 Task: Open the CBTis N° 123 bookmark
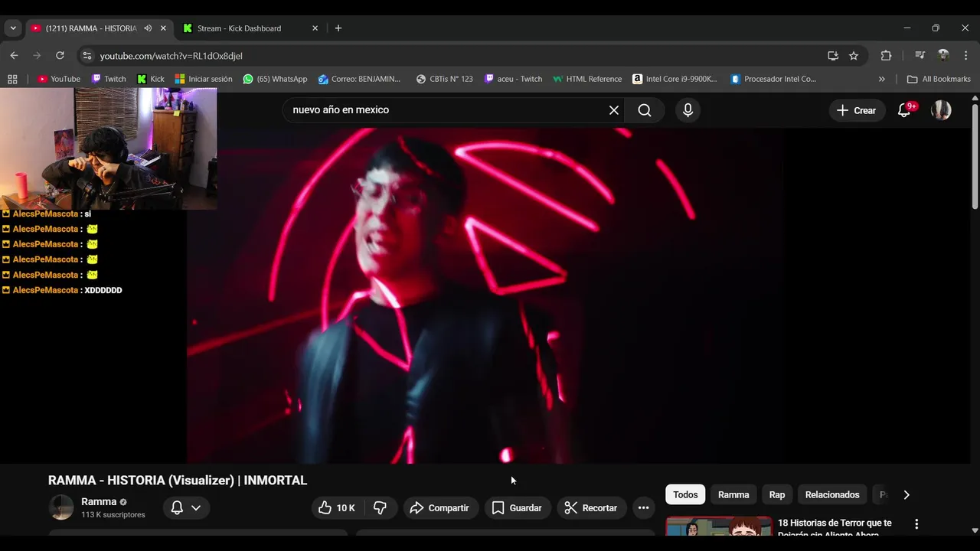tap(445, 79)
